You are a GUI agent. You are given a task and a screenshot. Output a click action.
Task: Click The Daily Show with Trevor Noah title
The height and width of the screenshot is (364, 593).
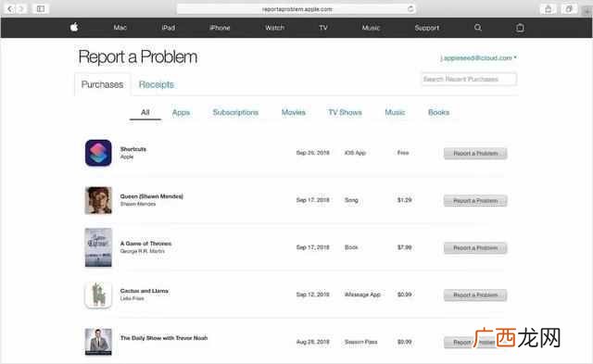pos(164,338)
